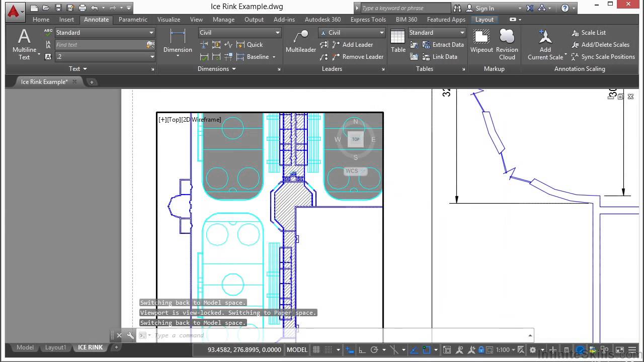The image size is (644, 362).
Task: Click the binoculars search icon
Action: click(x=457, y=8)
